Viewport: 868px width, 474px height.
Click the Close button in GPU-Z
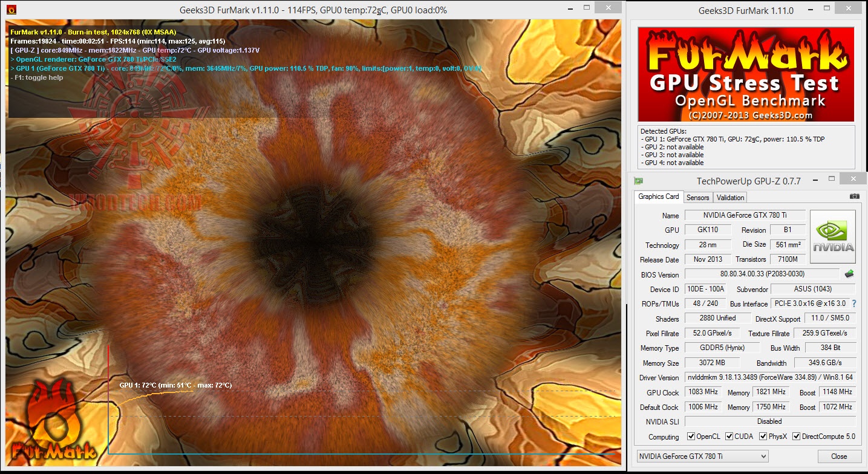(839, 456)
